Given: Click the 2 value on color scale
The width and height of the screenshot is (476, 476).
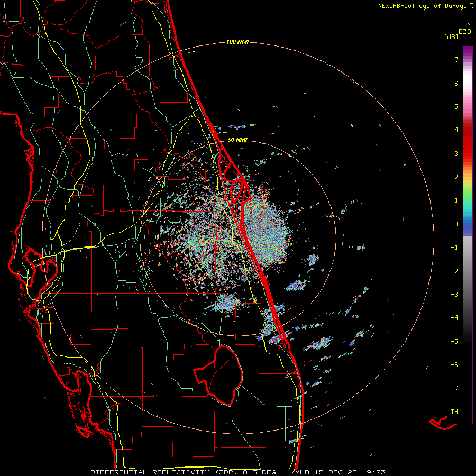Looking at the screenshot, I should point(456,177).
